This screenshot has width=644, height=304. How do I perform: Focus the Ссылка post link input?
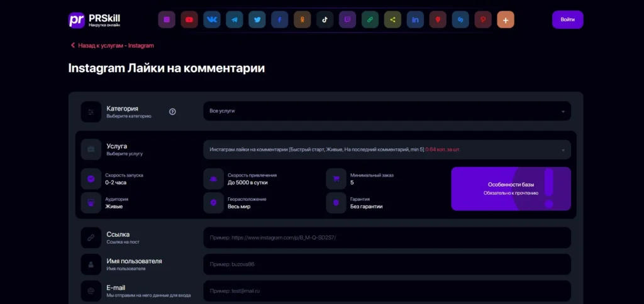pos(387,237)
